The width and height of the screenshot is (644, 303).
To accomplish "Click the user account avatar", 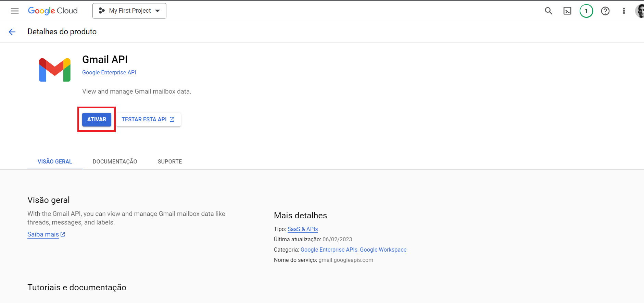I will [x=640, y=11].
